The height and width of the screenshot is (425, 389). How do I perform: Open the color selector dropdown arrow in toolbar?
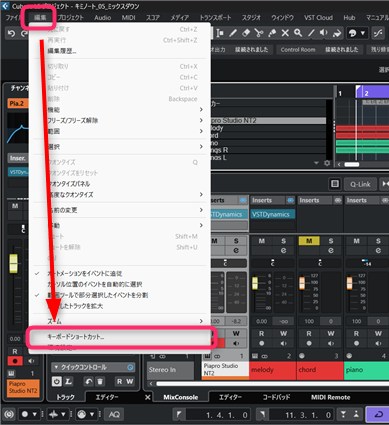click(x=363, y=33)
